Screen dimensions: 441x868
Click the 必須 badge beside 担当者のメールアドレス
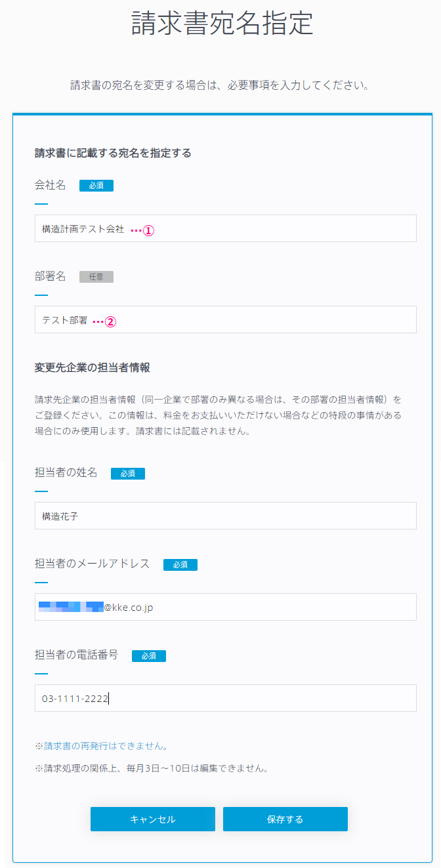click(x=180, y=564)
